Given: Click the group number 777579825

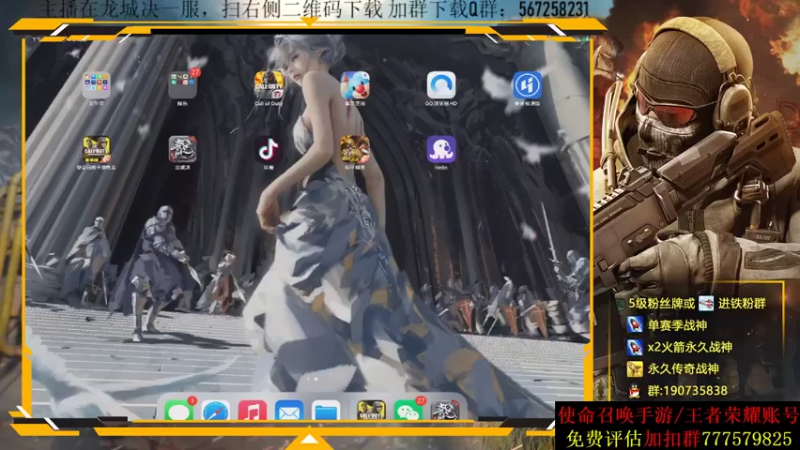Looking at the screenshot, I should [746, 439].
